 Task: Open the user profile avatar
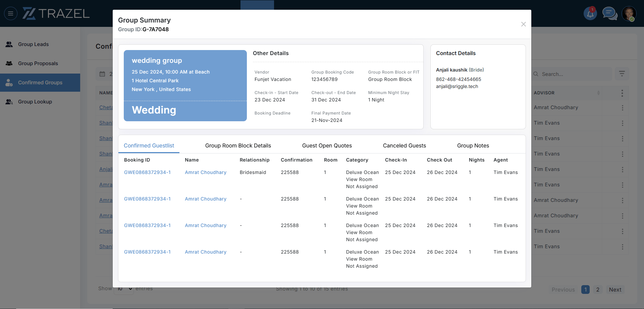(x=629, y=14)
